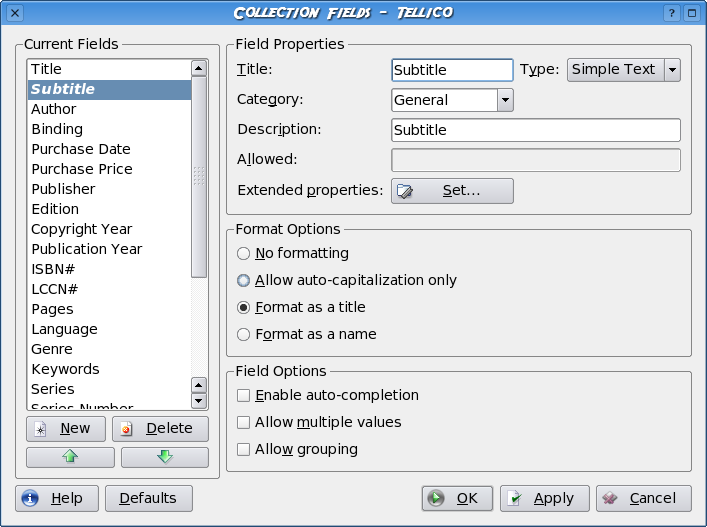Restore Defaults for fields
The image size is (707, 527).
click(149, 498)
